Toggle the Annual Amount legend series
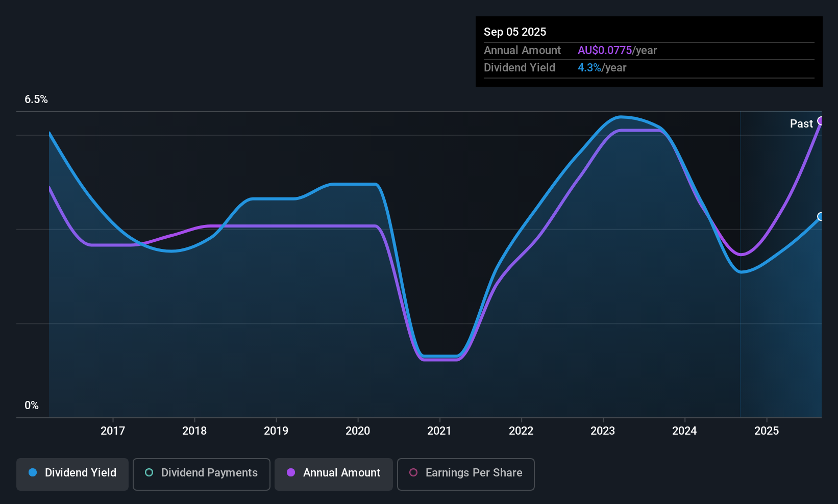838x504 pixels. coord(334,474)
